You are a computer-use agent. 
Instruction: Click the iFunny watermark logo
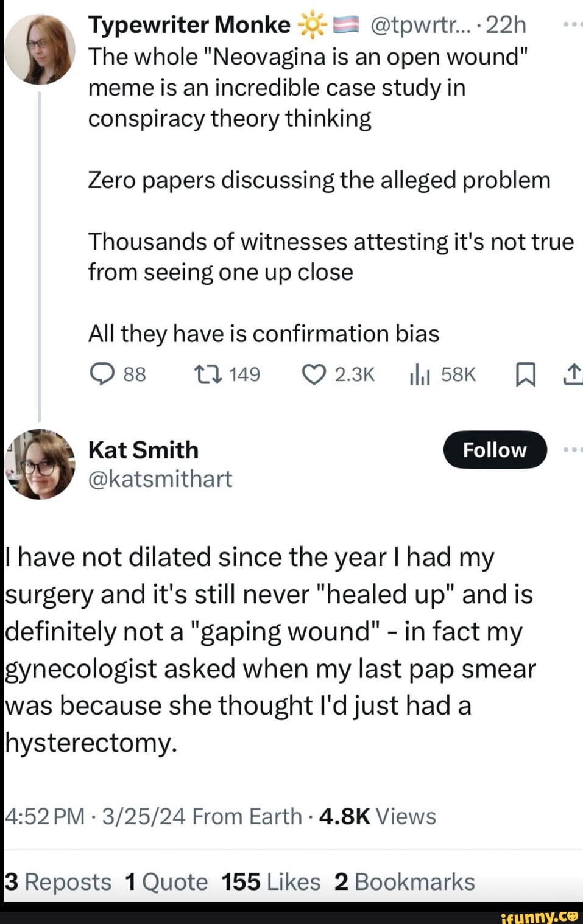(x=539, y=916)
